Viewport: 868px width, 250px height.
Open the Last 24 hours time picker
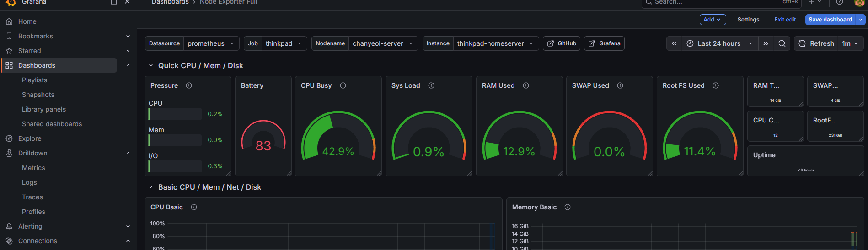point(719,43)
